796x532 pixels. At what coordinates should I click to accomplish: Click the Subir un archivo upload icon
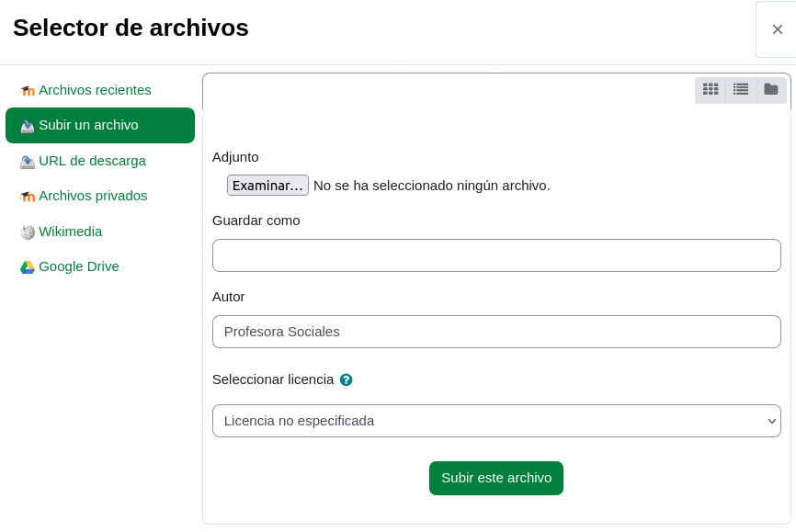[x=28, y=126]
